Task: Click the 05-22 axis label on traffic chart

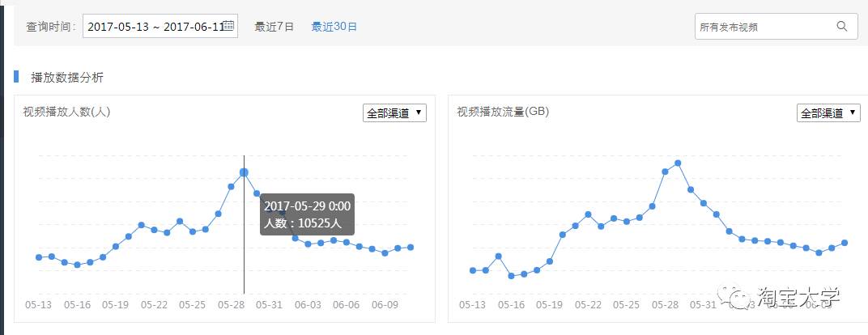Action: [588, 304]
